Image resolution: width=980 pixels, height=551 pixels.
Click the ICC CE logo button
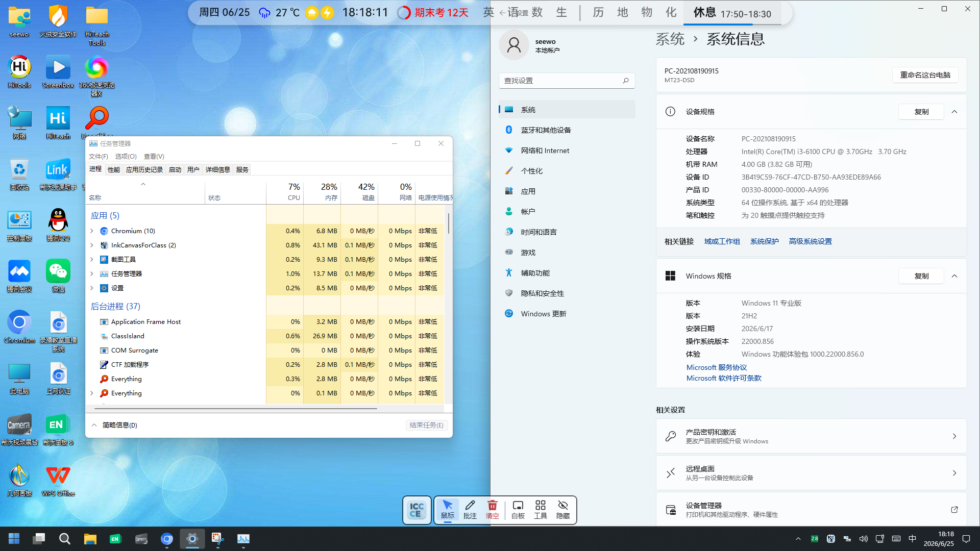coord(416,510)
